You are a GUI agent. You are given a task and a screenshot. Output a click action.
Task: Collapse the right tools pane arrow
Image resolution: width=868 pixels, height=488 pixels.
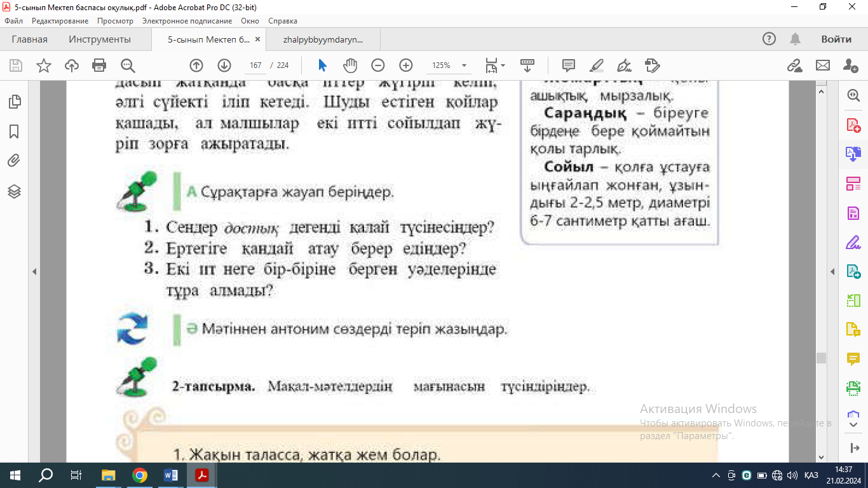pyautogui.click(x=833, y=271)
